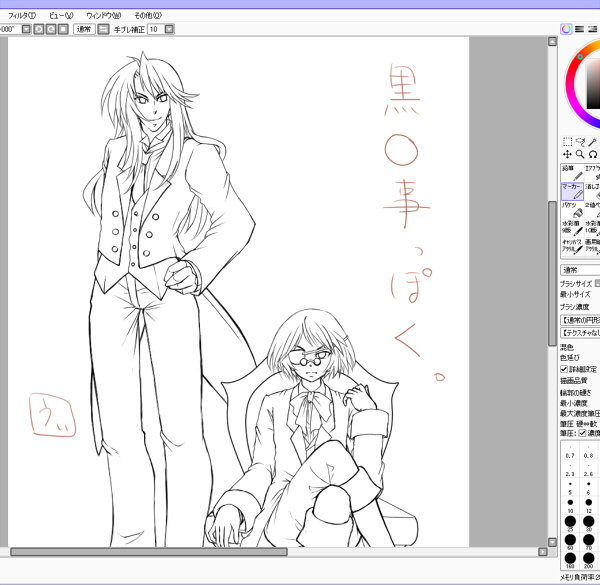Toggle the 筆圧 濃度 pressure checkbox
Viewport: 600px width, 585px height.
582,433
